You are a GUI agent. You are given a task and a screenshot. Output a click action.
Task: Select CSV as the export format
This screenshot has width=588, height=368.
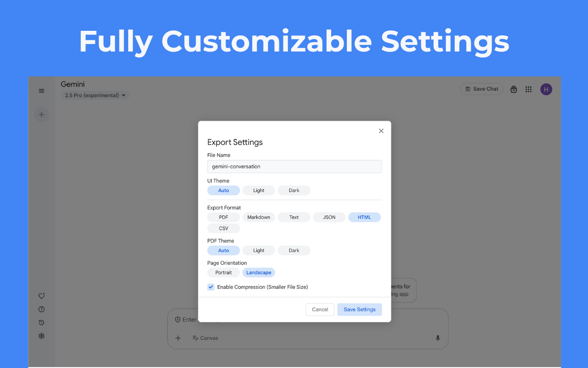coord(223,228)
